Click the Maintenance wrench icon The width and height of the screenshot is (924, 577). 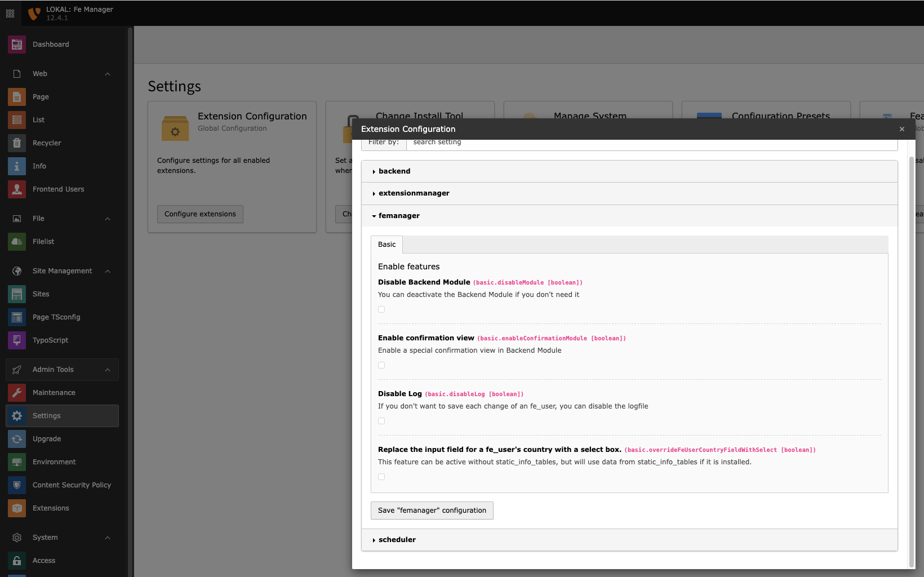click(x=17, y=393)
